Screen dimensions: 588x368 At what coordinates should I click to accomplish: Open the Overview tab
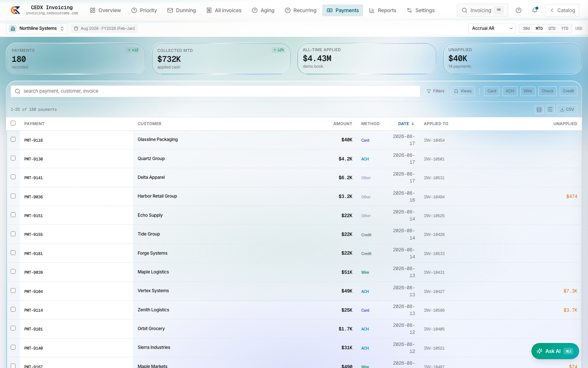105,10
